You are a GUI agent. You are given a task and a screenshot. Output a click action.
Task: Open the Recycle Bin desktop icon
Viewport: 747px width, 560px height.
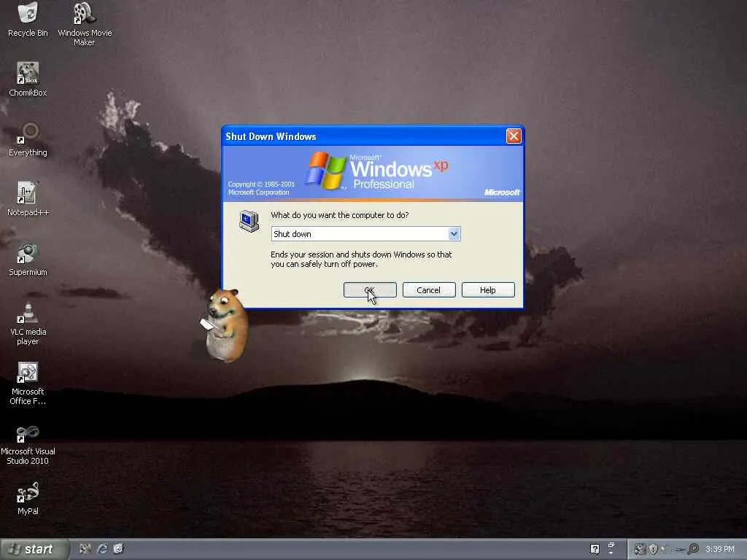tap(28, 20)
